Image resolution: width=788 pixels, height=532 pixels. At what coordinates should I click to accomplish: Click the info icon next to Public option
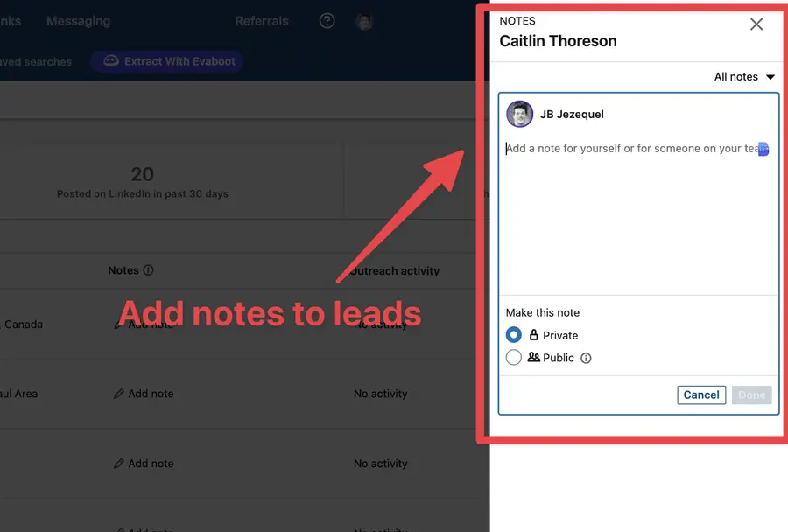point(586,357)
